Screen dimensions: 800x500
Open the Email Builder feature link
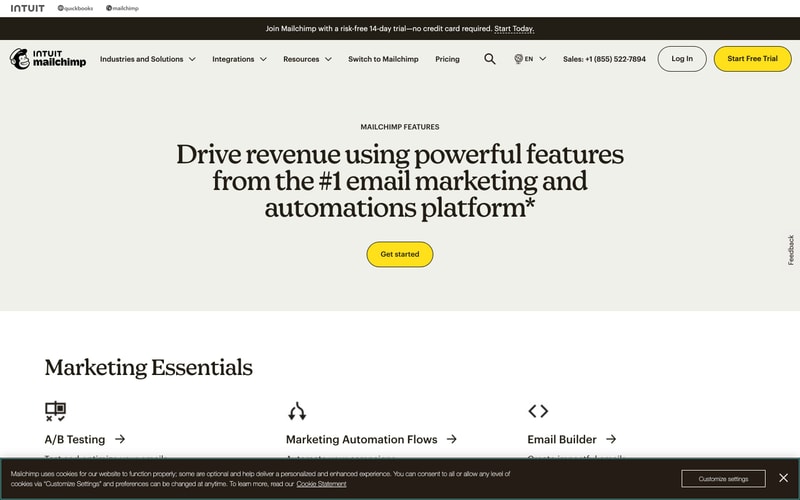coord(562,439)
